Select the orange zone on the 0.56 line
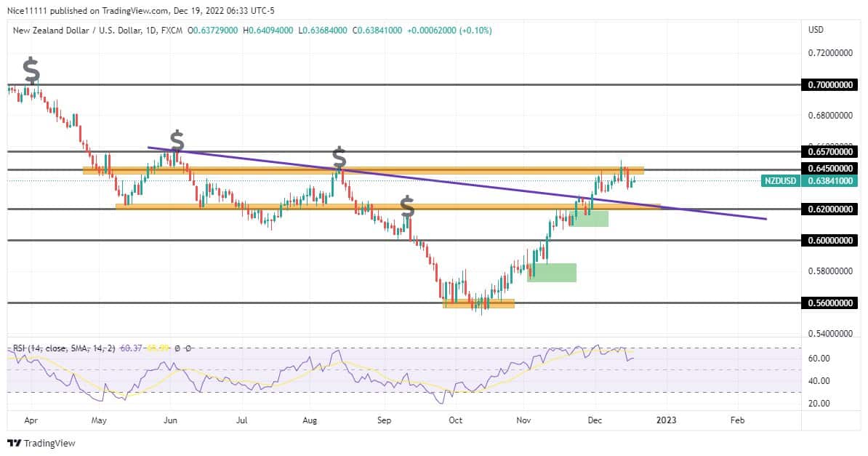This screenshot has height=456, width=868. pos(479,303)
